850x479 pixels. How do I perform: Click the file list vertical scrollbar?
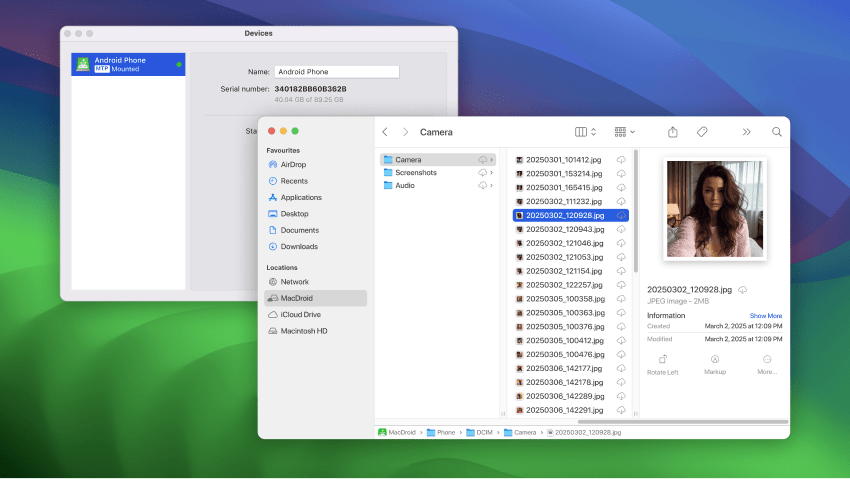coord(635,212)
